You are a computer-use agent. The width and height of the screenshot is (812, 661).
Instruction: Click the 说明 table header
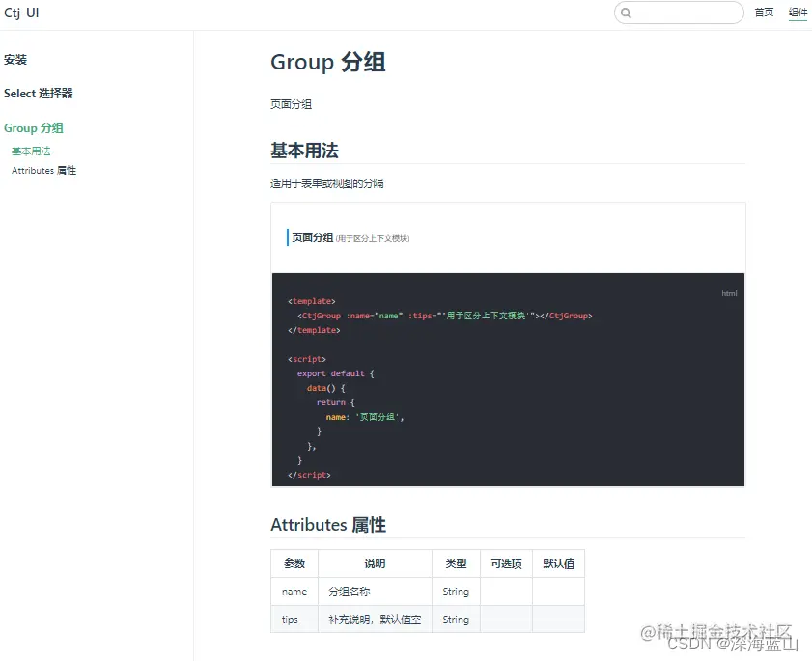[375, 564]
